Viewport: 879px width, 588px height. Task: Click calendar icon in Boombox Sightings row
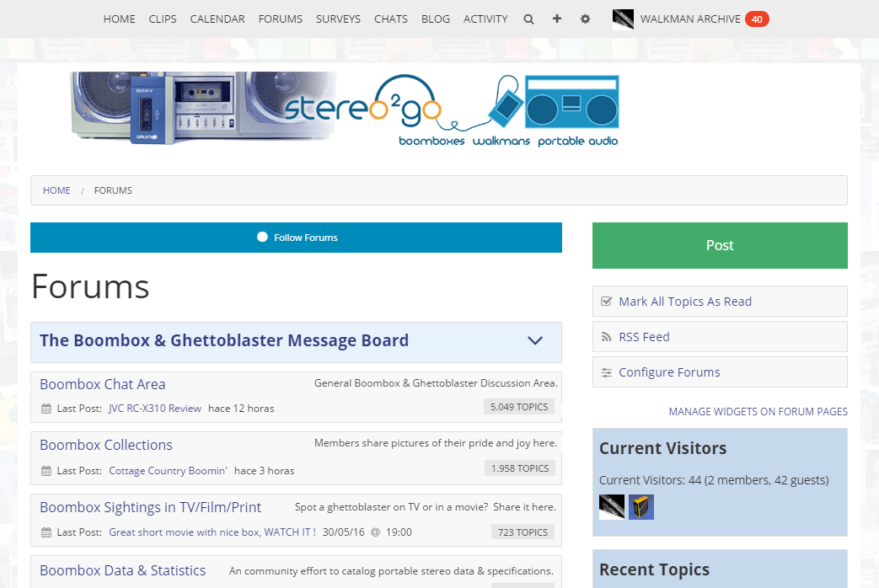click(46, 532)
